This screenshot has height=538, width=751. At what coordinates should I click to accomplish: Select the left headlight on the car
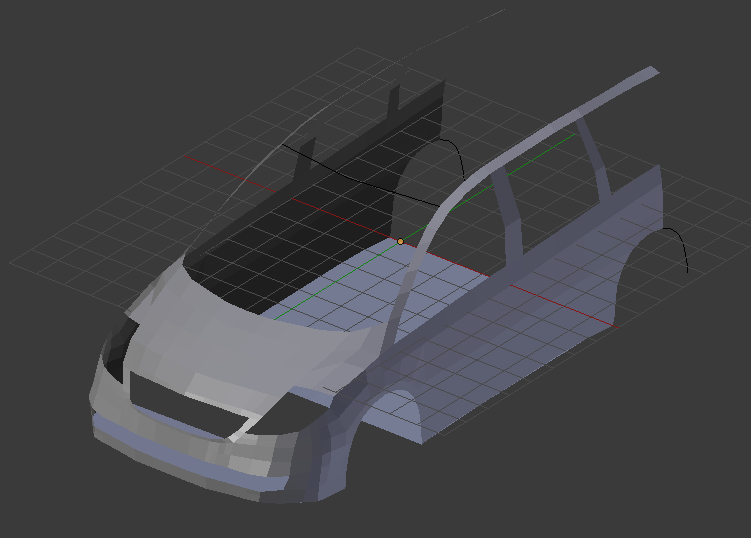click(122, 343)
